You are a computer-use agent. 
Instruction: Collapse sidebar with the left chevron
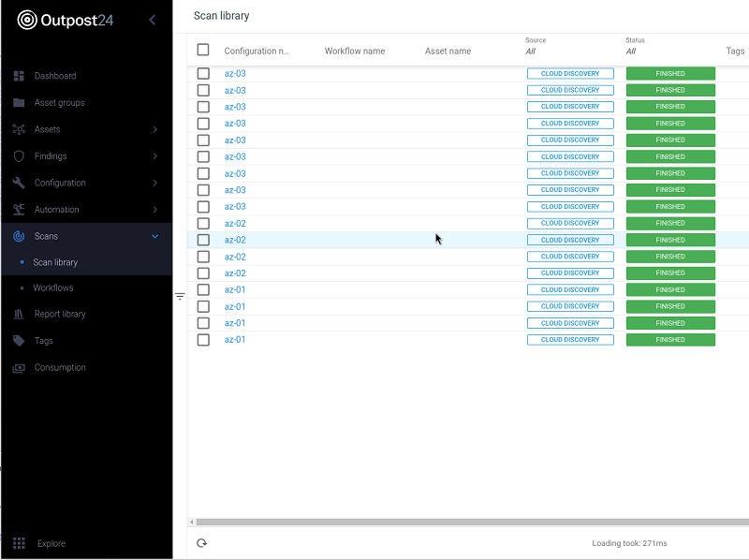pyautogui.click(x=153, y=20)
